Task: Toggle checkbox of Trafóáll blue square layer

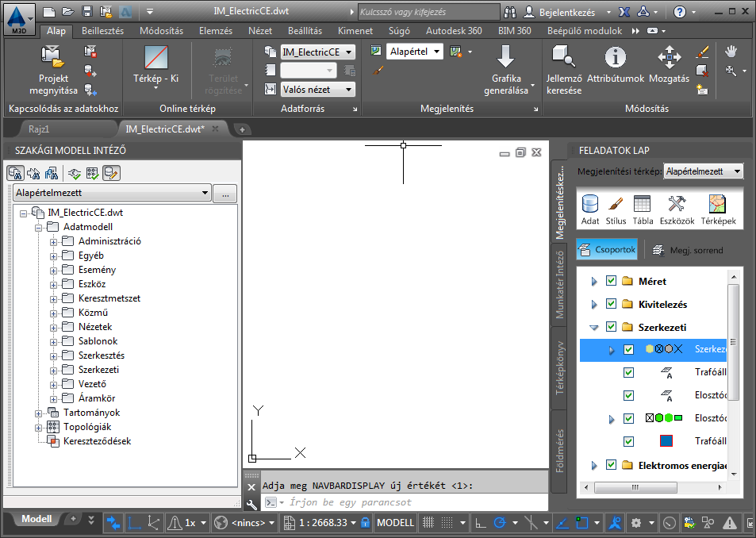Action: (628, 441)
